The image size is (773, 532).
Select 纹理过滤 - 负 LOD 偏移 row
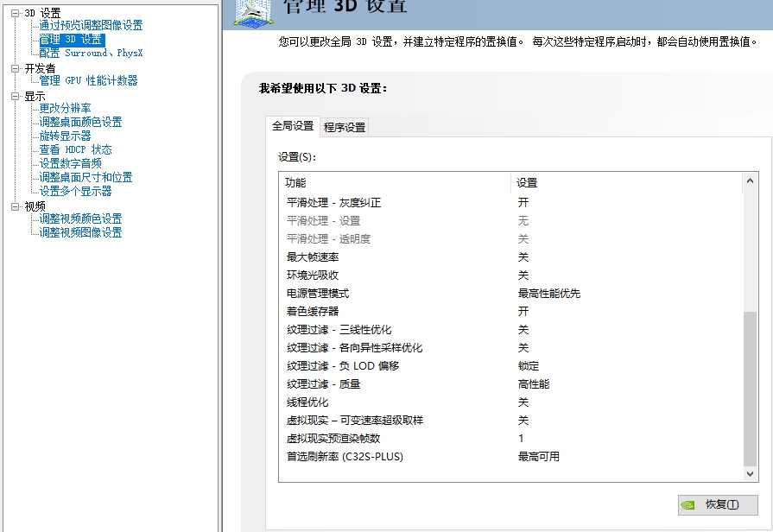coord(510,366)
